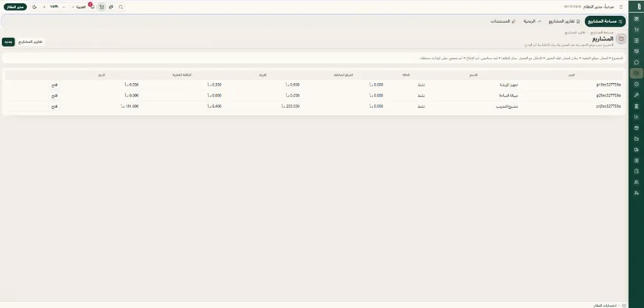The width and height of the screenshot is (644, 308).
Task: Select the مساحة المشاريع tab
Action: pos(605,21)
